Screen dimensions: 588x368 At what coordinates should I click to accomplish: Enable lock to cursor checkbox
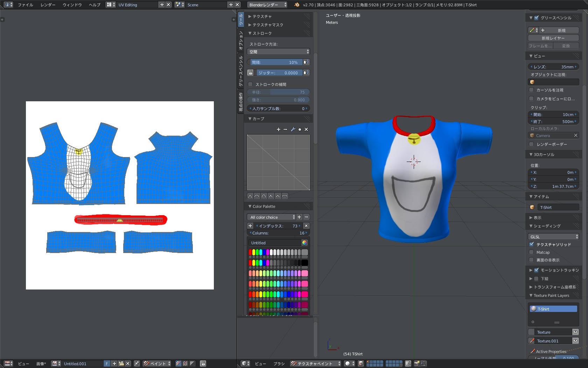click(531, 90)
